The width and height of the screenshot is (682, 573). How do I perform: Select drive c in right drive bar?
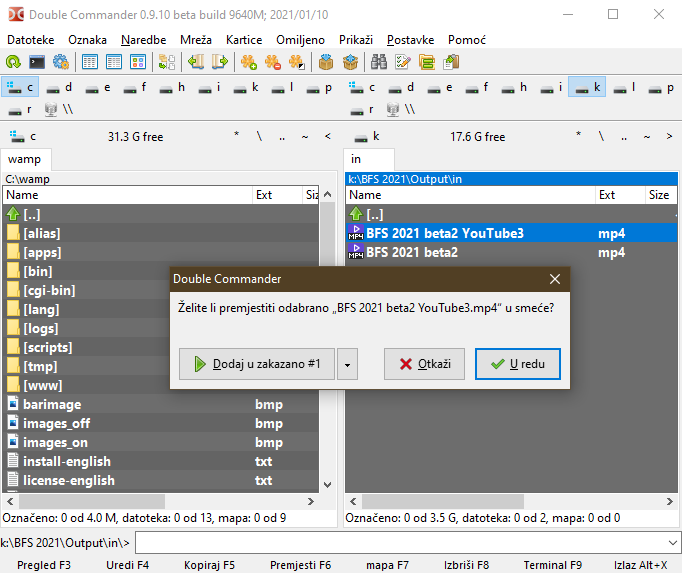362,87
